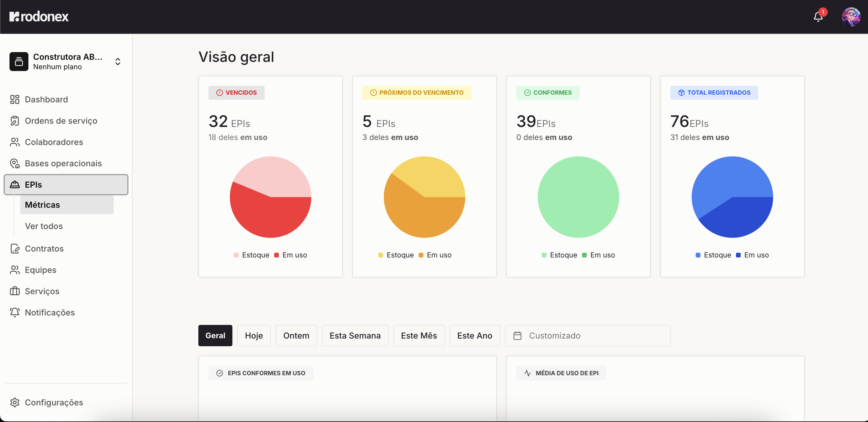Click the Serviços briefcase icon
The width and height of the screenshot is (868, 422).
tap(14, 291)
